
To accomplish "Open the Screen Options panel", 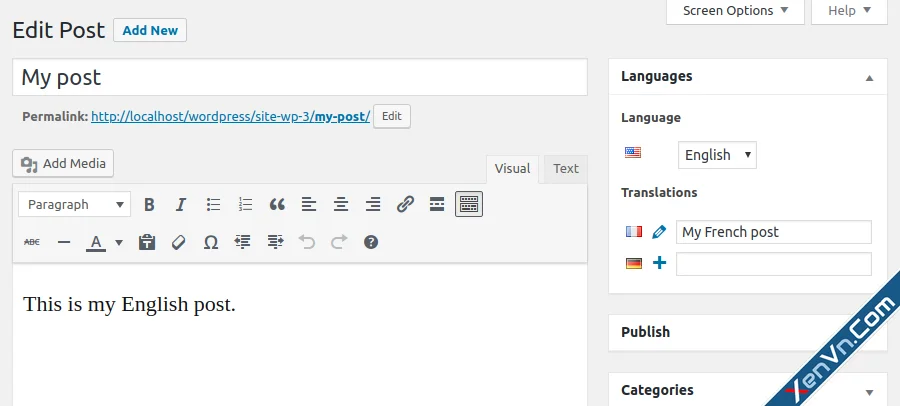I will (x=735, y=11).
